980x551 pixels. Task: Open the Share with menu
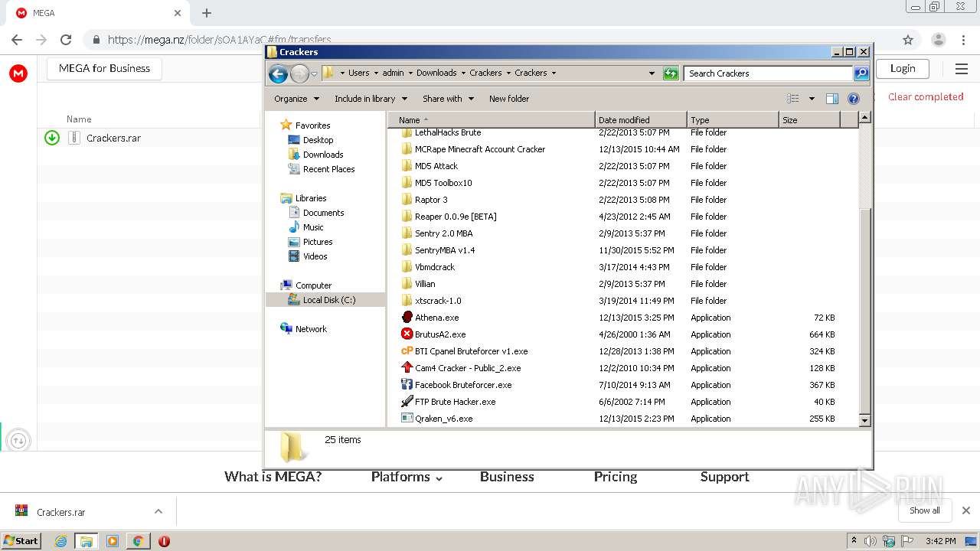(x=448, y=99)
